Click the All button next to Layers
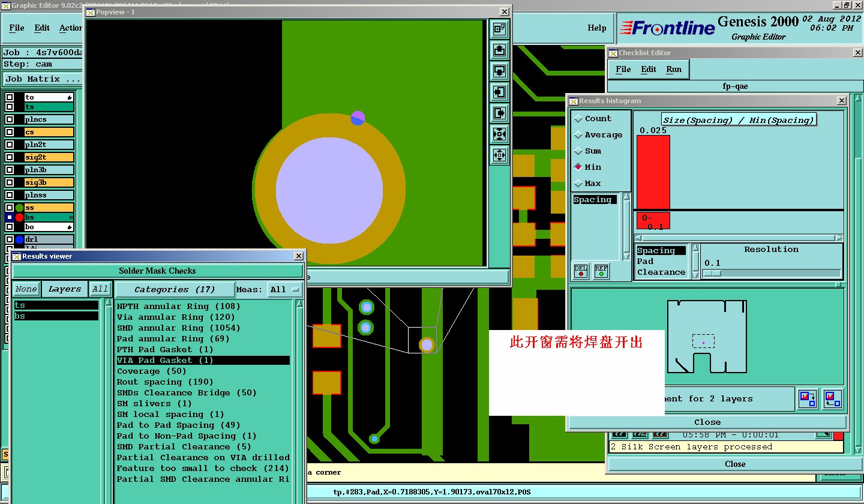 tap(100, 289)
